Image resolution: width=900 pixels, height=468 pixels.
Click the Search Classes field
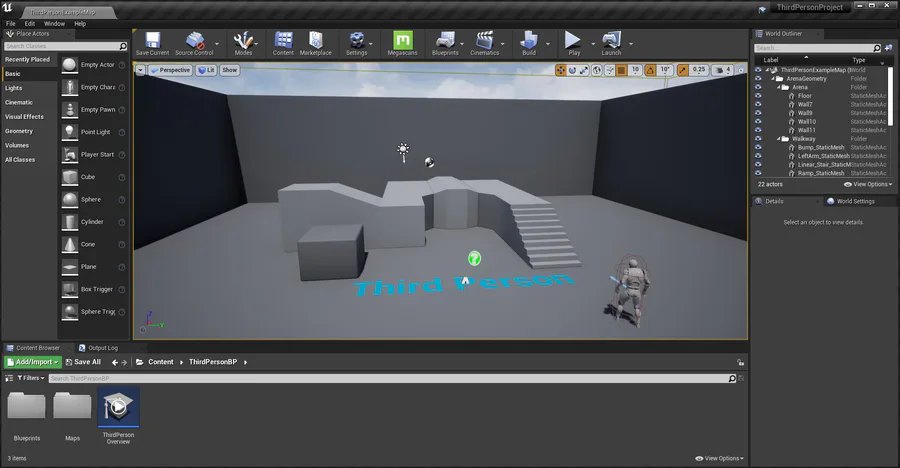click(x=65, y=46)
